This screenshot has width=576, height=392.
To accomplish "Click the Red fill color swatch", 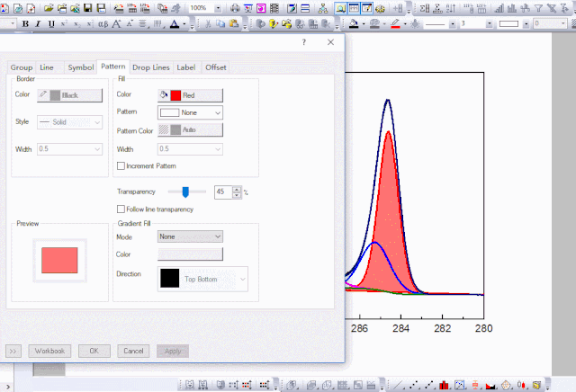I will click(190, 94).
